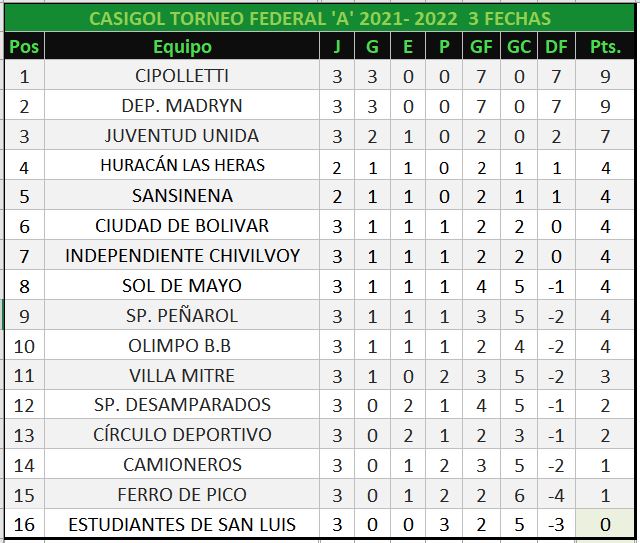Select the Pos column header

24,46
